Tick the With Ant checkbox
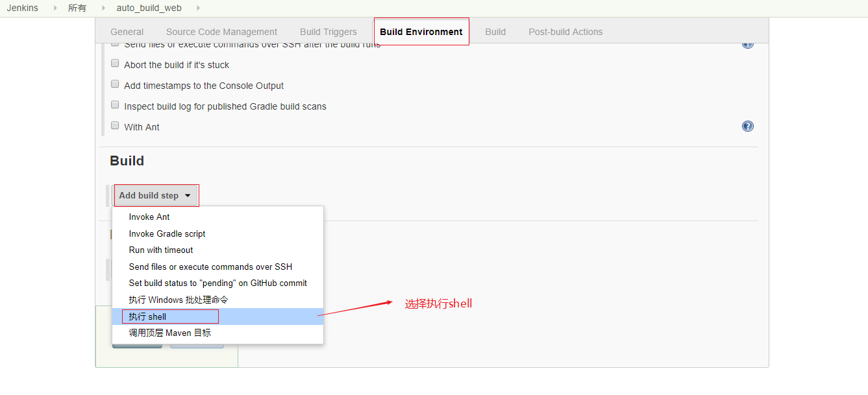Screen dimensions: 868x395 115,126
